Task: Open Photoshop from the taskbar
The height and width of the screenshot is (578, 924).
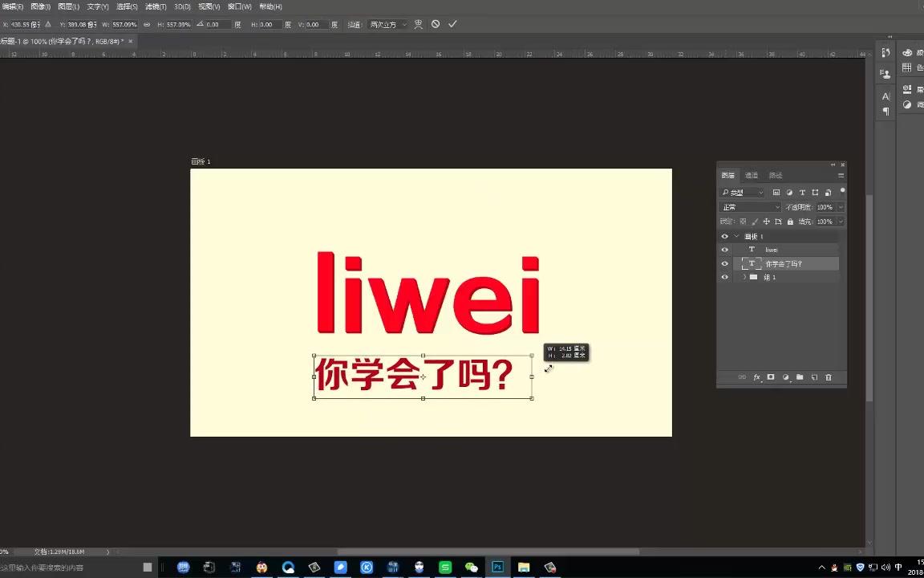Action: coord(498,567)
